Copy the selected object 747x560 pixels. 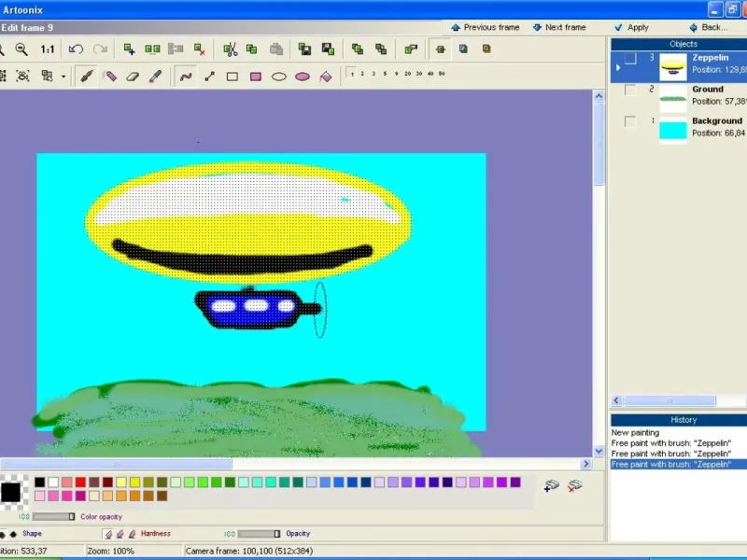[251, 49]
